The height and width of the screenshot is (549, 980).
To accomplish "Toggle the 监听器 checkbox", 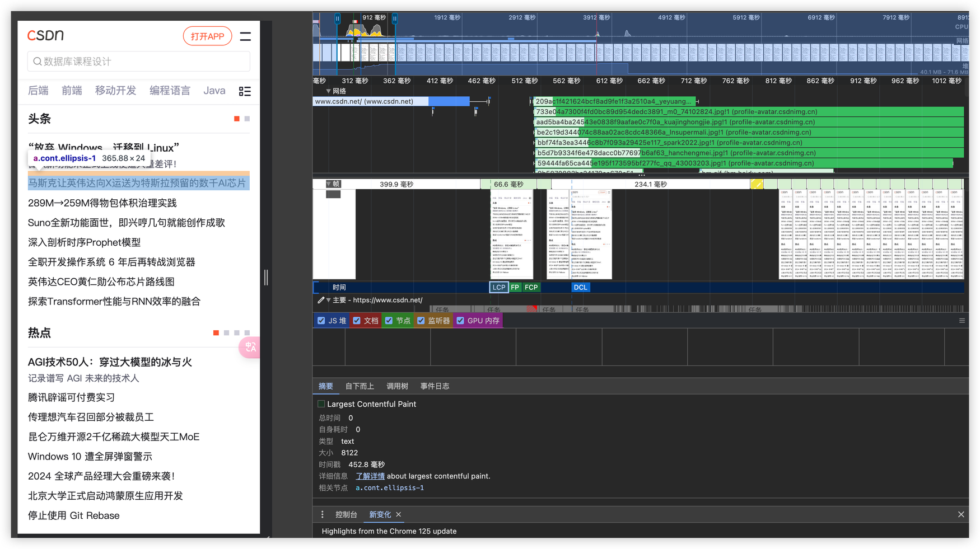I will pyautogui.click(x=421, y=321).
